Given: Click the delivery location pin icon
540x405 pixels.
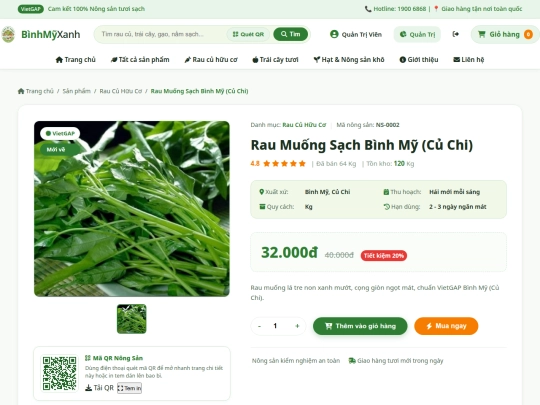Looking at the screenshot, I should pyautogui.click(x=436, y=9).
